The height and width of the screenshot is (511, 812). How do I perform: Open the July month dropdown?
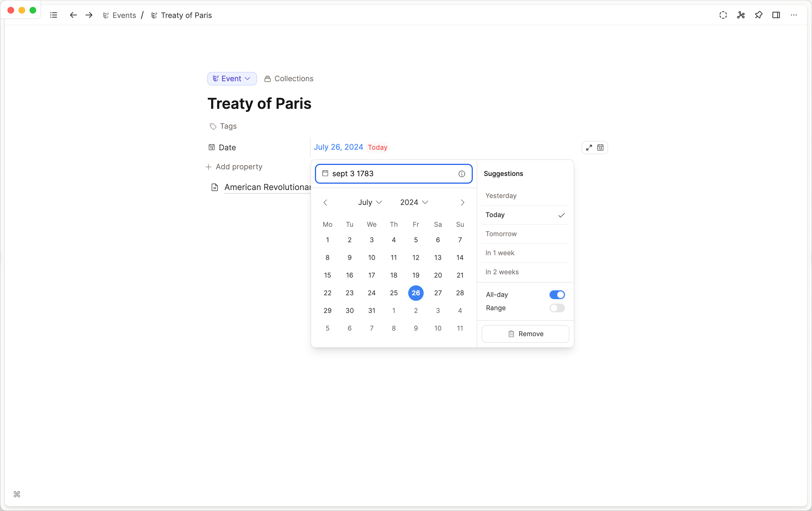click(x=370, y=202)
